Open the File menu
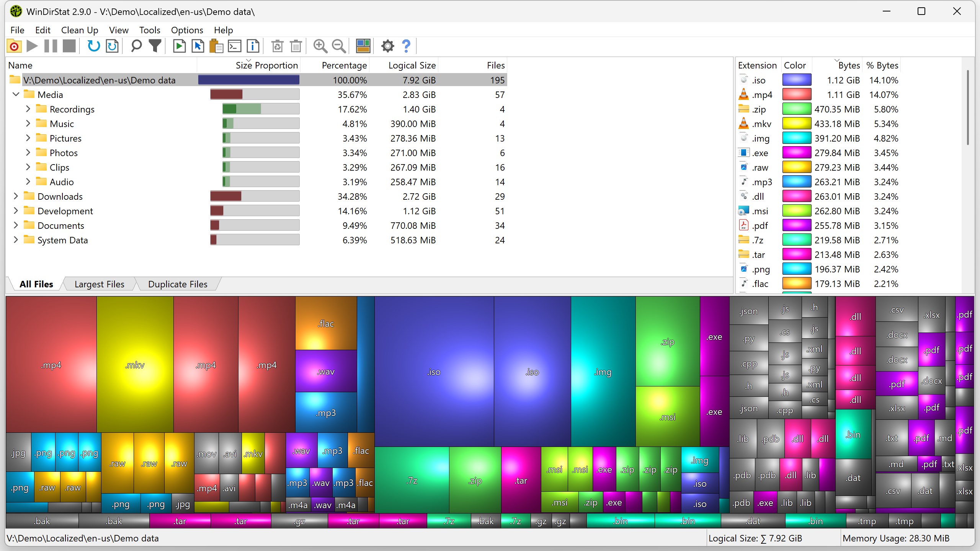This screenshot has height=551, width=980. (17, 30)
